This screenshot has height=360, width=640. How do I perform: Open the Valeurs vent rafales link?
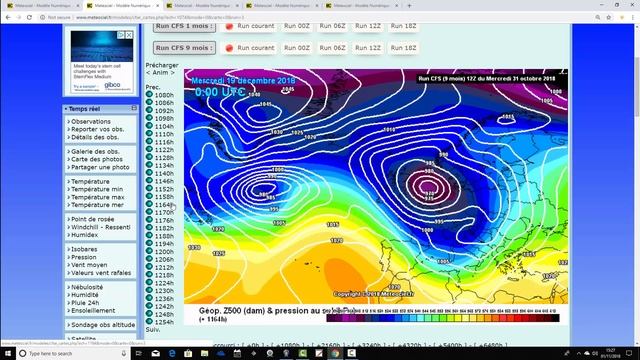[101, 273]
